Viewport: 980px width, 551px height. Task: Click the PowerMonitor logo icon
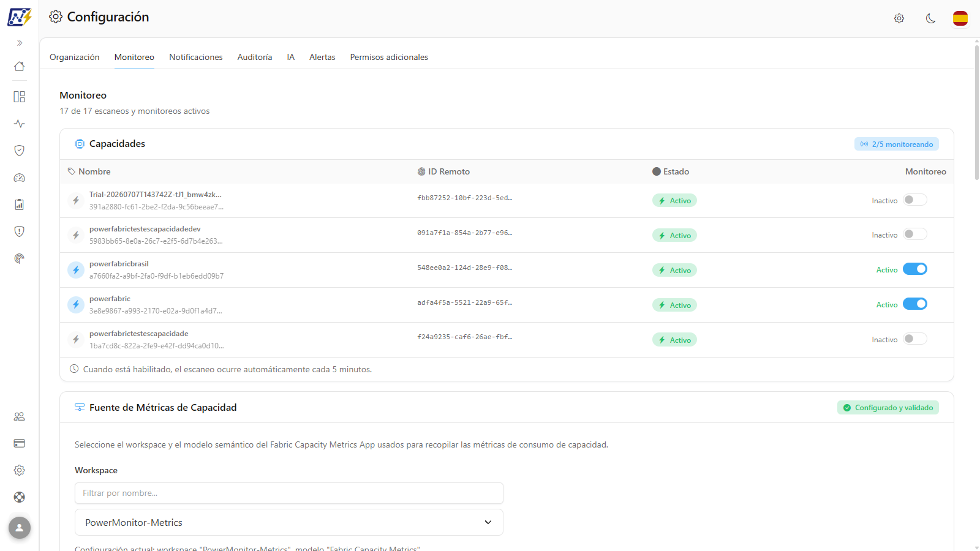(19, 17)
